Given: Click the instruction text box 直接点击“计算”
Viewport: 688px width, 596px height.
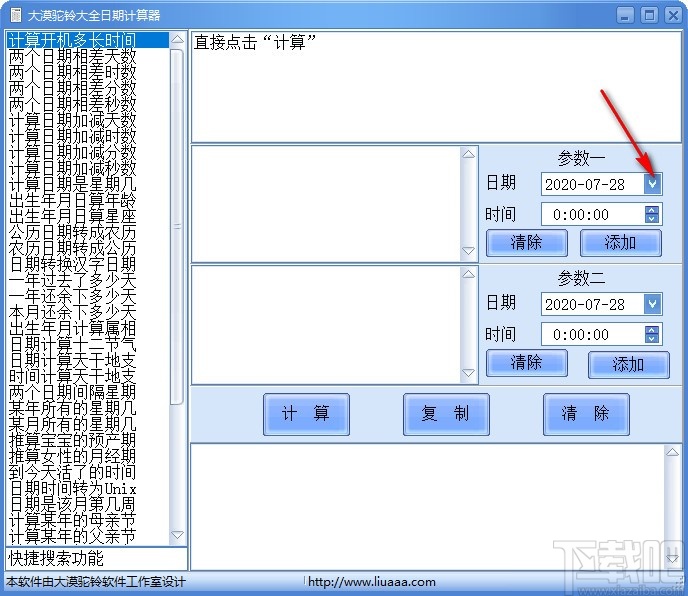Looking at the screenshot, I should coord(436,86).
